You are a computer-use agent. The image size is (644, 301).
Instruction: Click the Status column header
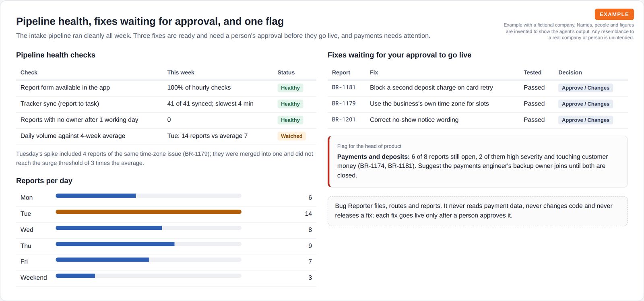[286, 72]
